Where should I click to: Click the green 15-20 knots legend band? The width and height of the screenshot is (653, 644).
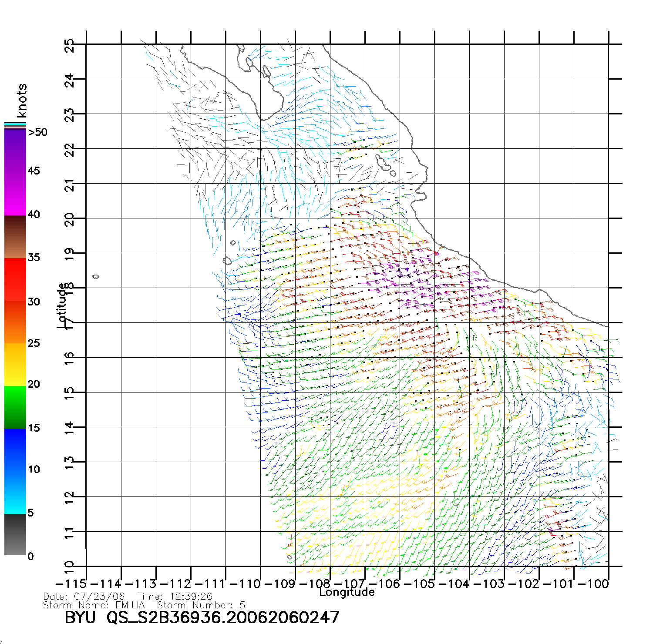click(15, 407)
